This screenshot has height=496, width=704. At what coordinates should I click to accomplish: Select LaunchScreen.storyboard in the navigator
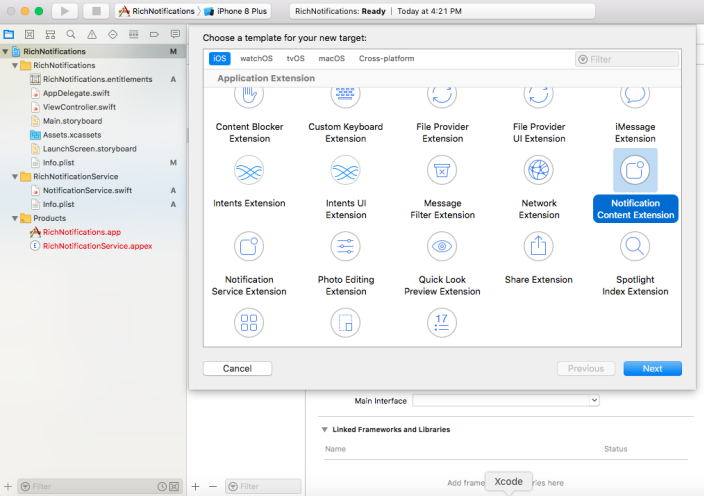click(89, 149)
